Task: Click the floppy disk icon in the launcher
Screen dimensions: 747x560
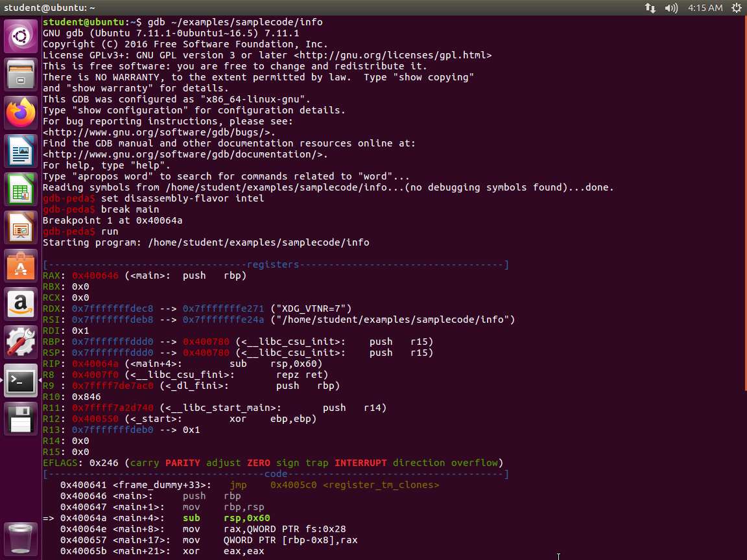Action: coord(21,419)
